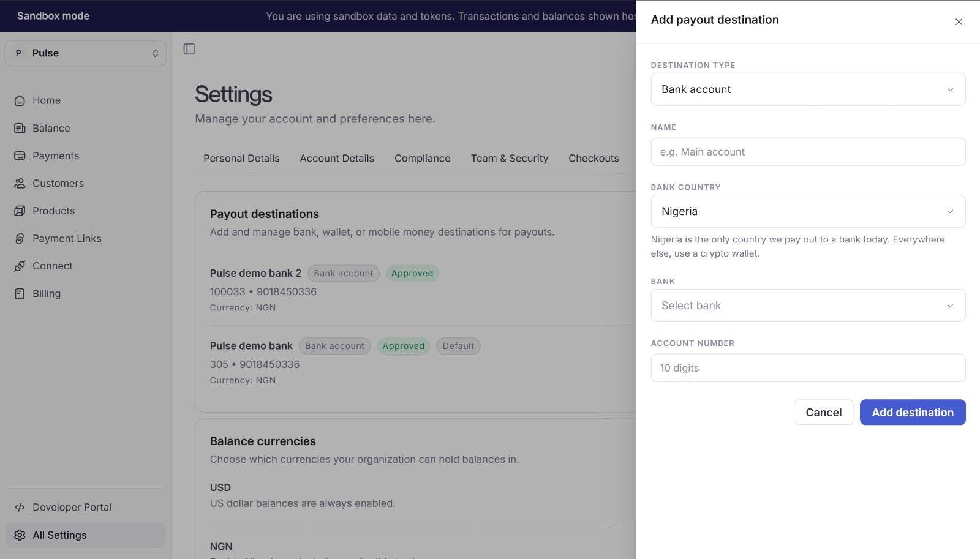Click the Payment Links icon
The height and width of the screenshot is (559, 980).
point(20,238)
